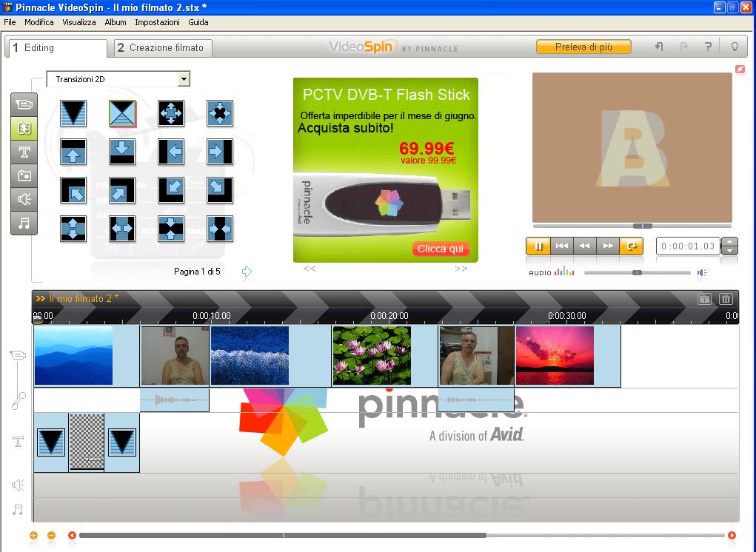The image size is (756, 552).
Task: Pick the four-arrows-inward X transition
Action: pyautogui.click(x=220, y=113)
